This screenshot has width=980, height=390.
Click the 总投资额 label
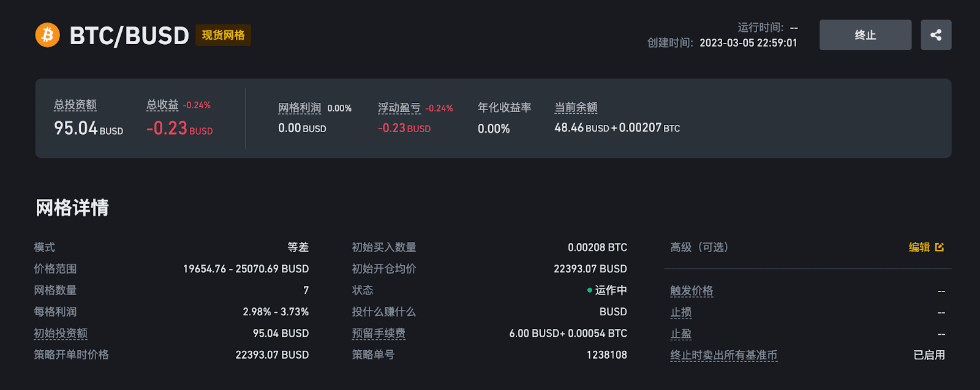pyautogui.click(x=75, y=105)
